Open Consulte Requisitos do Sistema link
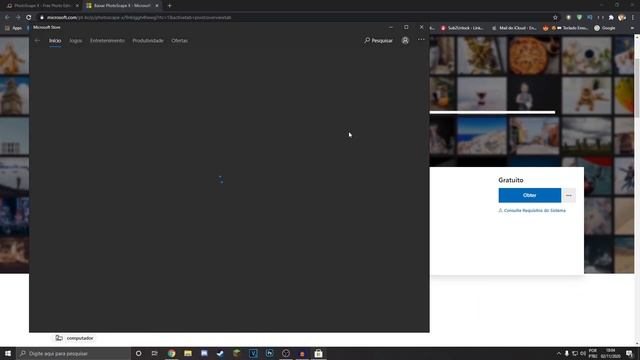 532,211
